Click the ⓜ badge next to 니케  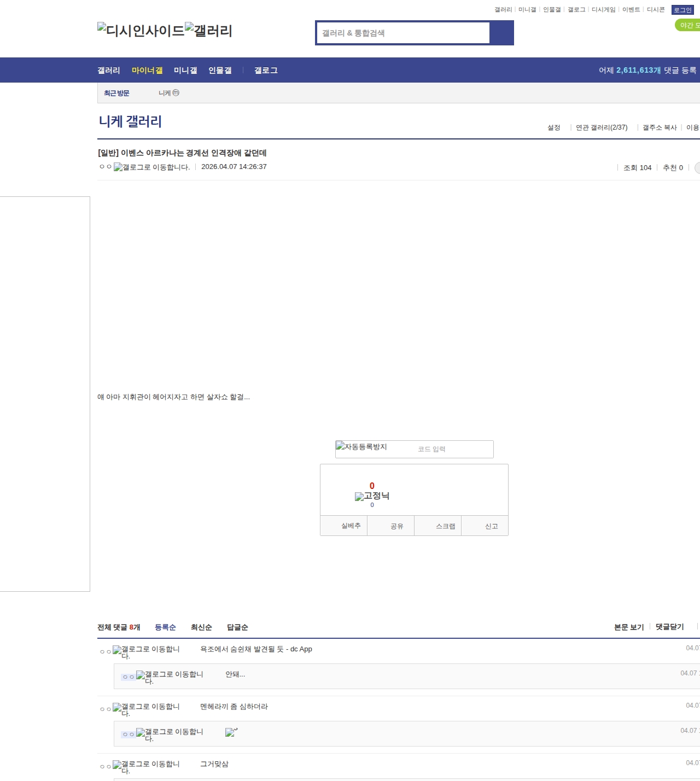[176, 93]
